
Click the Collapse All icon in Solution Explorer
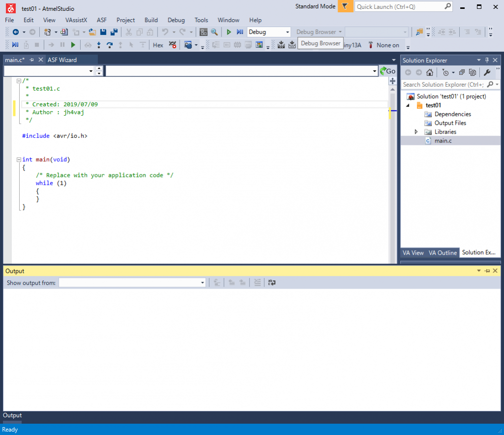462,72
